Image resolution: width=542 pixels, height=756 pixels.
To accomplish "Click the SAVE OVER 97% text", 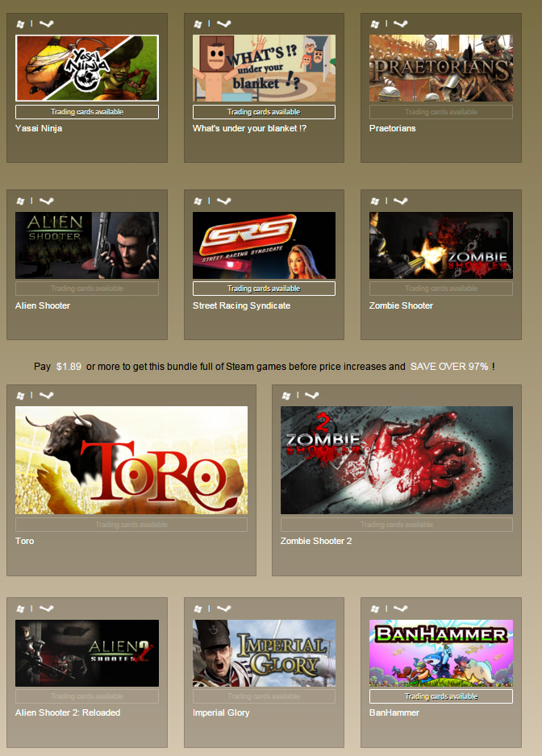I will pos(449,367).
